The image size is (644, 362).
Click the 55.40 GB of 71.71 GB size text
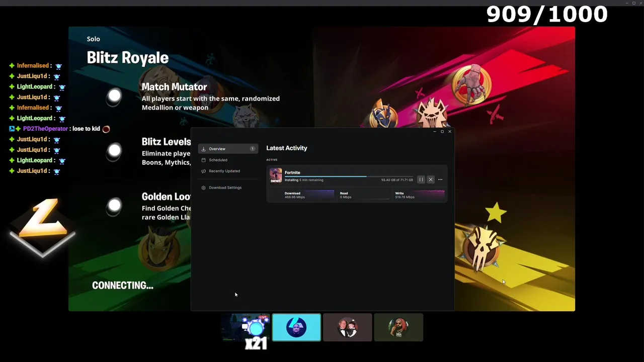point(397,180)
